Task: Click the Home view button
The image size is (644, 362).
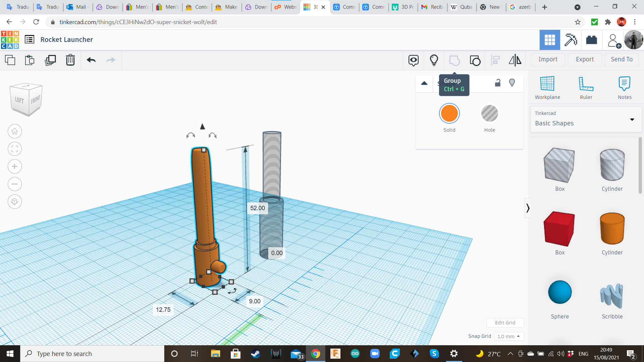Action: pyautogui.click(x=15, y=131)
